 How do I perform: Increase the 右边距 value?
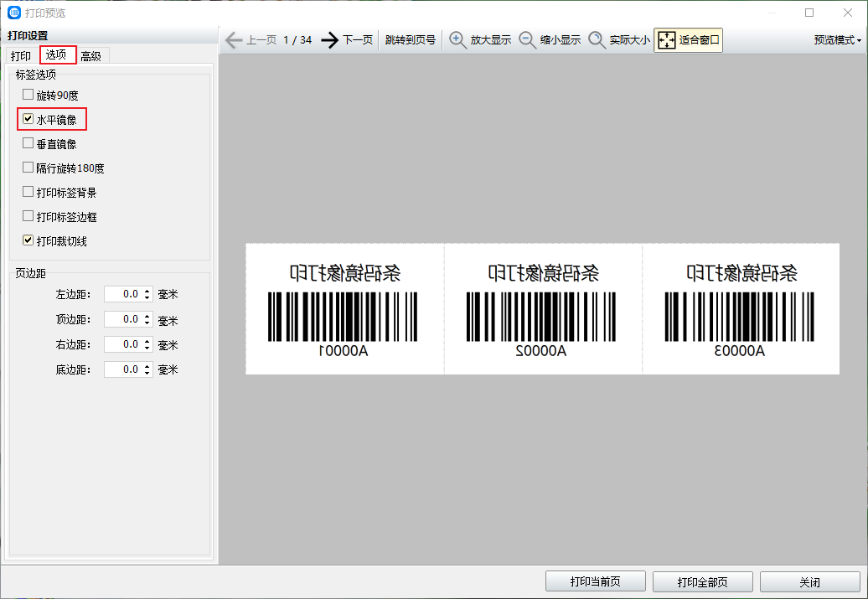(147, 340)
